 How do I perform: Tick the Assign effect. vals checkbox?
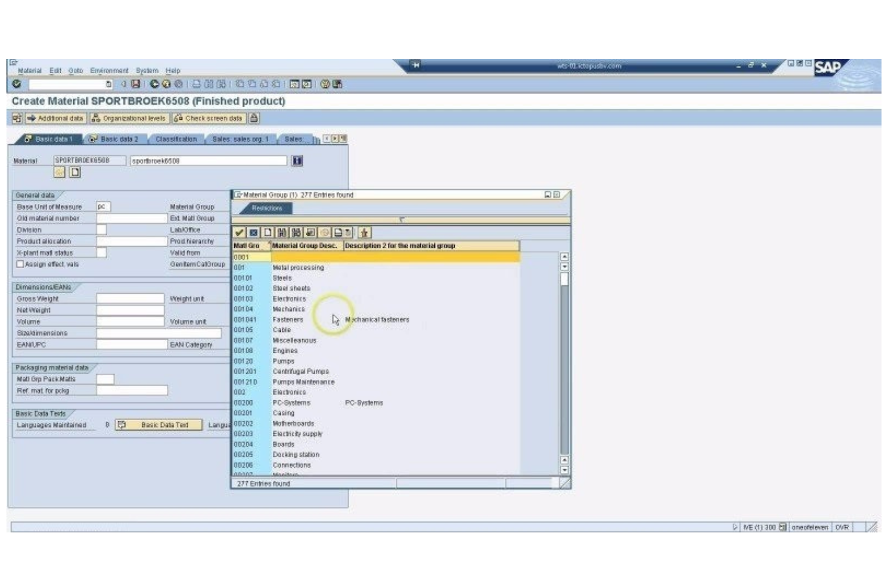(20, 264)
